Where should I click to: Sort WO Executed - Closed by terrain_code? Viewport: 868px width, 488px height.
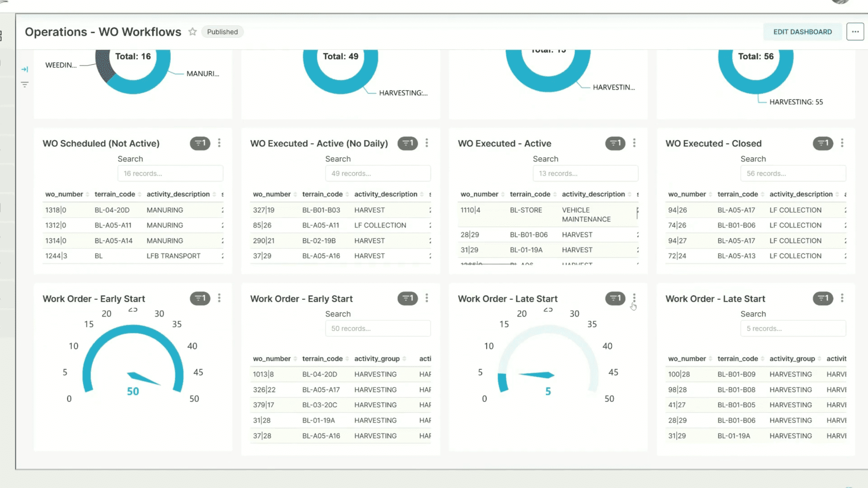(x=737, y=194)
